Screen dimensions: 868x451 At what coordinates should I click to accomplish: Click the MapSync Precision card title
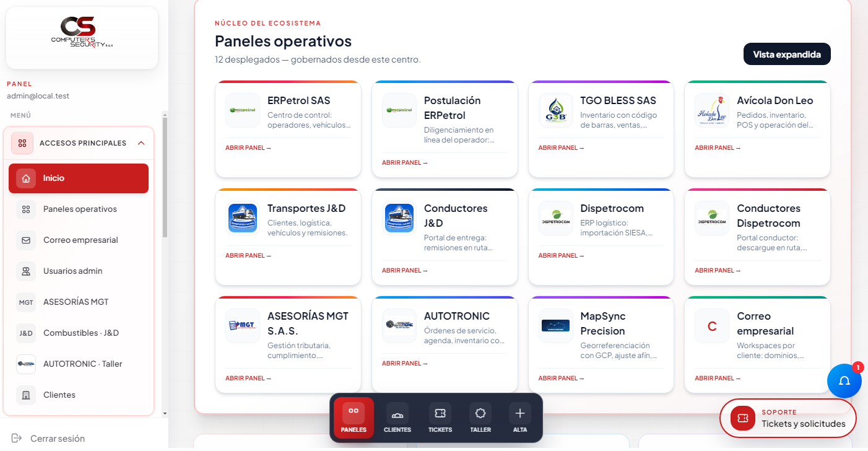(x=603, y=323)
